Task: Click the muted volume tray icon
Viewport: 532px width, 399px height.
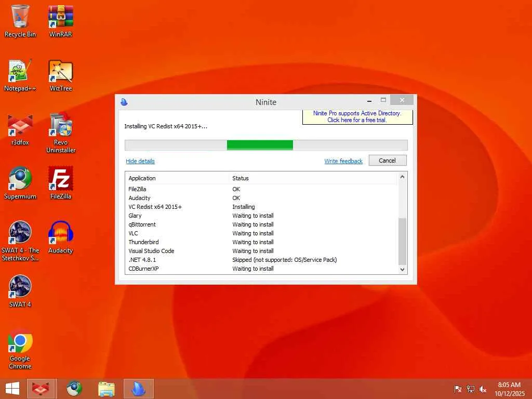Action: click(483, 389)
